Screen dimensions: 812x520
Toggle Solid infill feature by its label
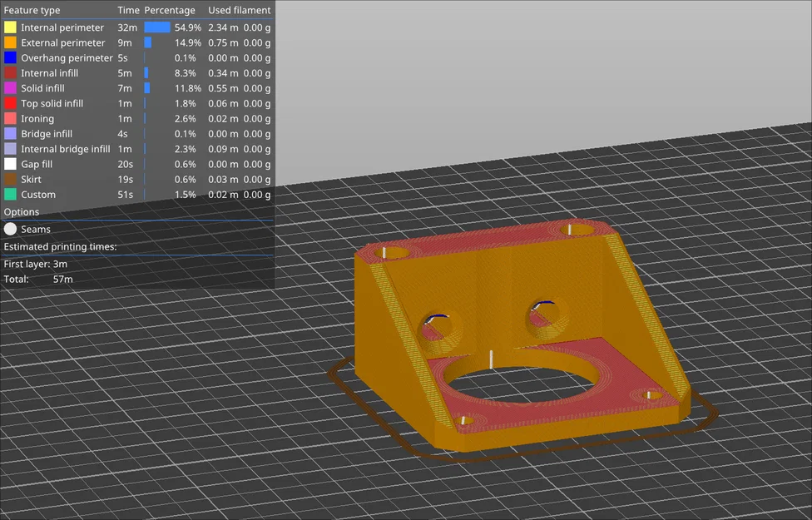[x=42, y=88]
